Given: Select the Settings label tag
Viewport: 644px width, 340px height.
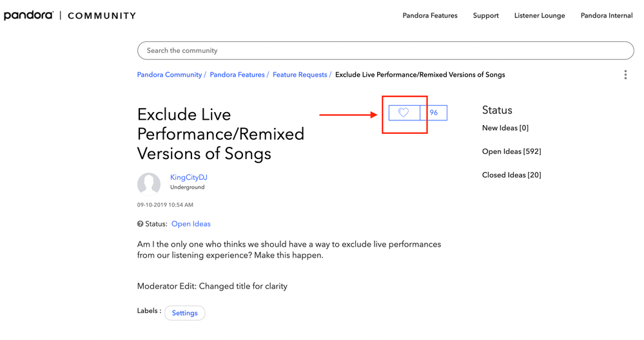Looking at the screenshot, I should (x=185, y=313).
